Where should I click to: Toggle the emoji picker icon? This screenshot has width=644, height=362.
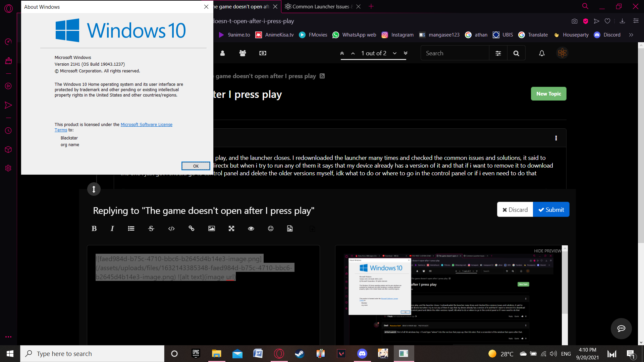click(270, 229)
